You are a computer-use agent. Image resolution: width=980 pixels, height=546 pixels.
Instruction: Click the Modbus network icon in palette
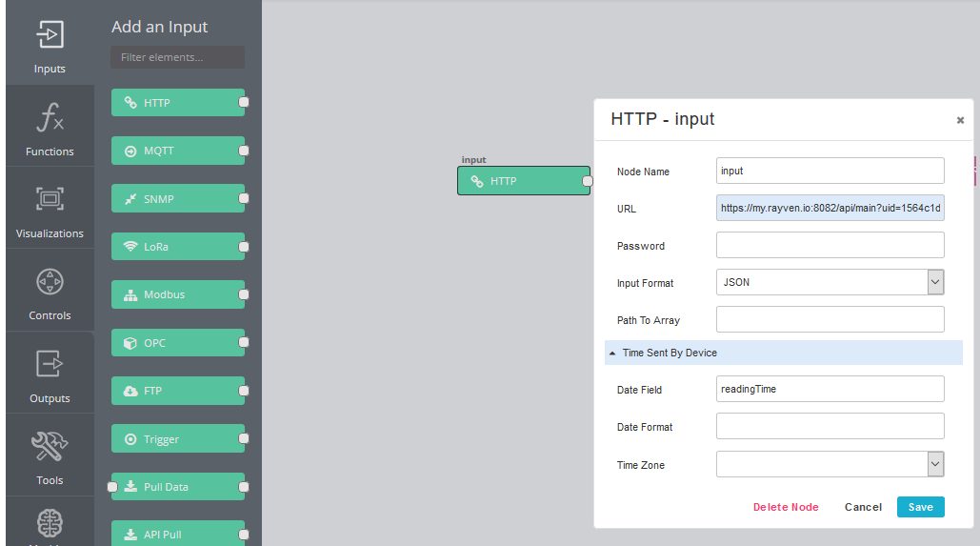(130, 294)
